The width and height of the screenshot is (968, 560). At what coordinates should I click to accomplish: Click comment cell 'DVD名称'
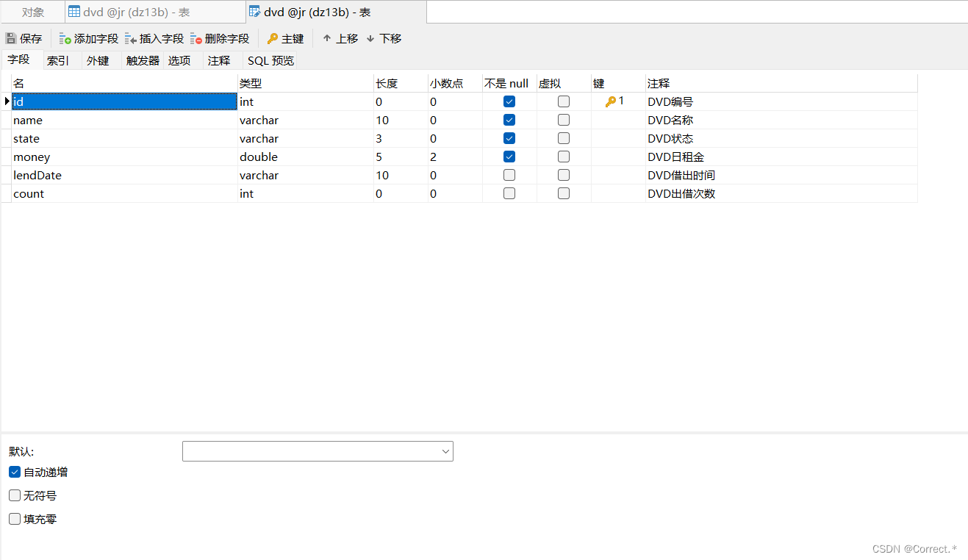pos(781,120)
